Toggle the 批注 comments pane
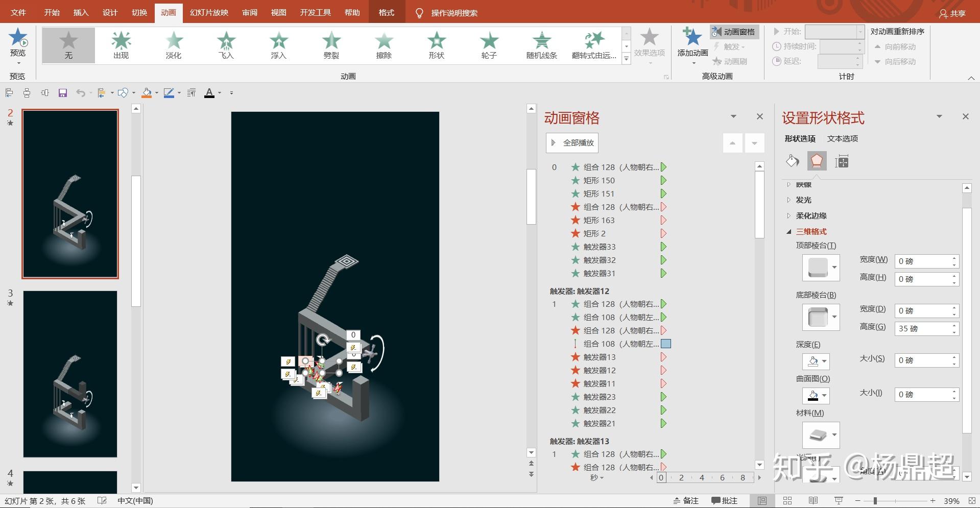This screenshot has height=508, width=980. (725, 501)
